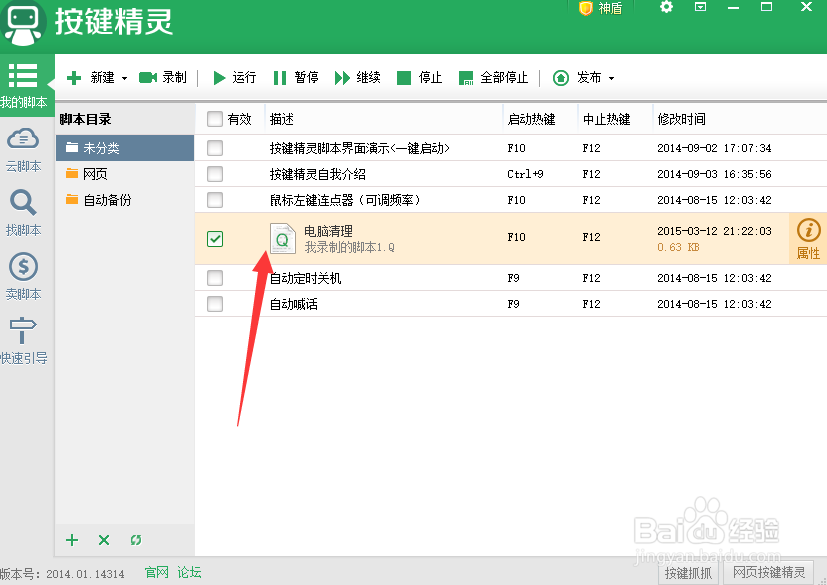Select 鼠标左键连点器（可调频率） script text
The height and width of the screenshot is (585, 827).
345,200
